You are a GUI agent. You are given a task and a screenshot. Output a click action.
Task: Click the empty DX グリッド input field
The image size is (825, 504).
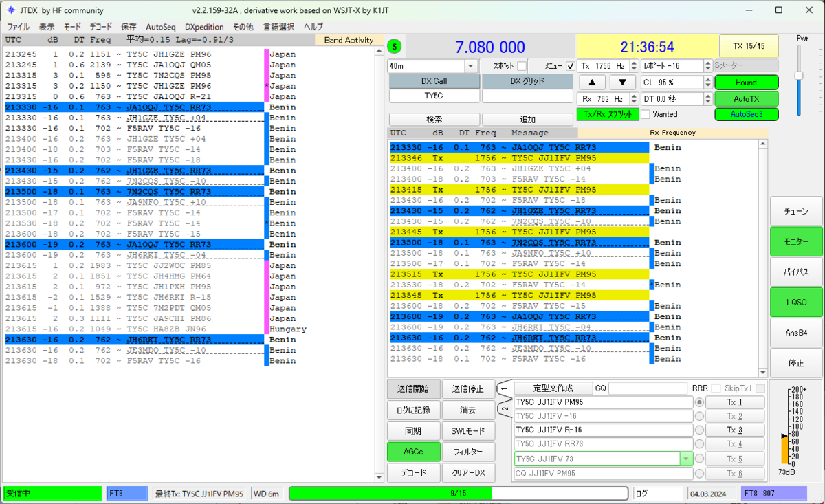click(x=527, y=97)
